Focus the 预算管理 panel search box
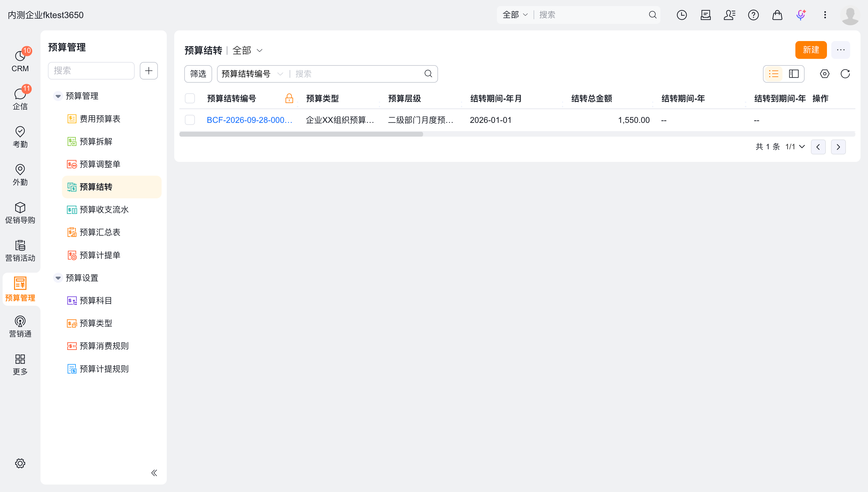The image size is (868, 492). coord(91,71)
